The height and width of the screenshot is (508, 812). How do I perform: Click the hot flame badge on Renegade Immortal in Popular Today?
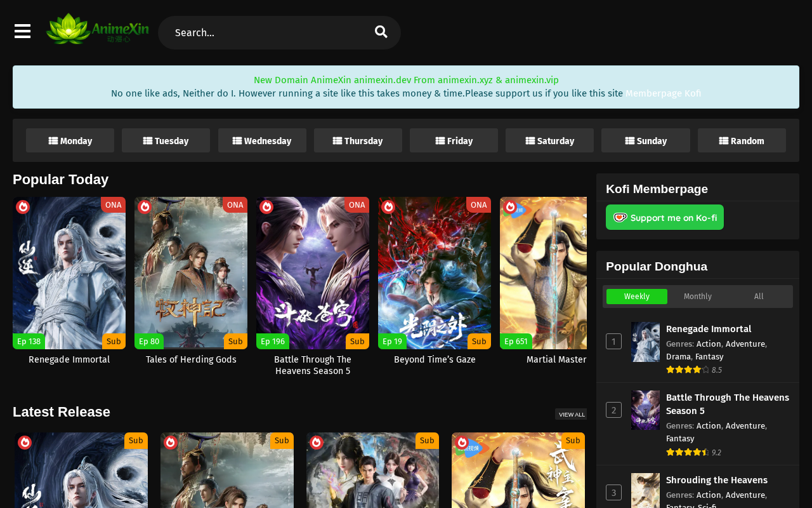point(23,207)
